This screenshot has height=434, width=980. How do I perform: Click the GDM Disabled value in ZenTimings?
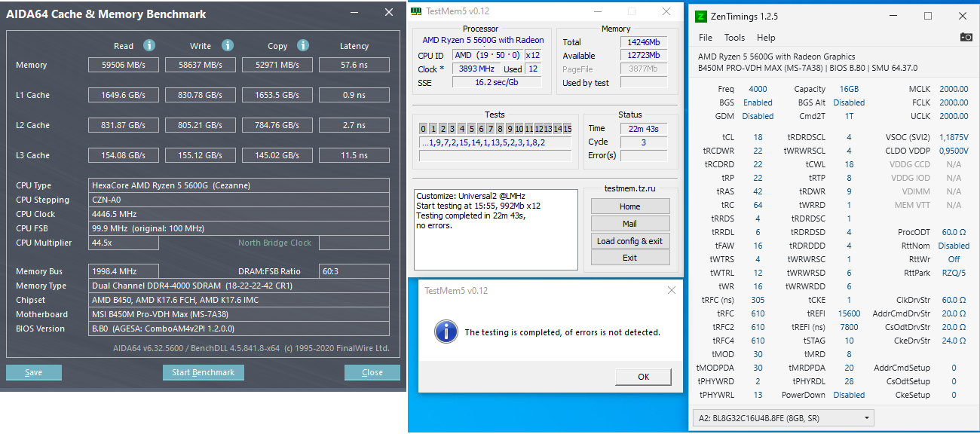758,116
